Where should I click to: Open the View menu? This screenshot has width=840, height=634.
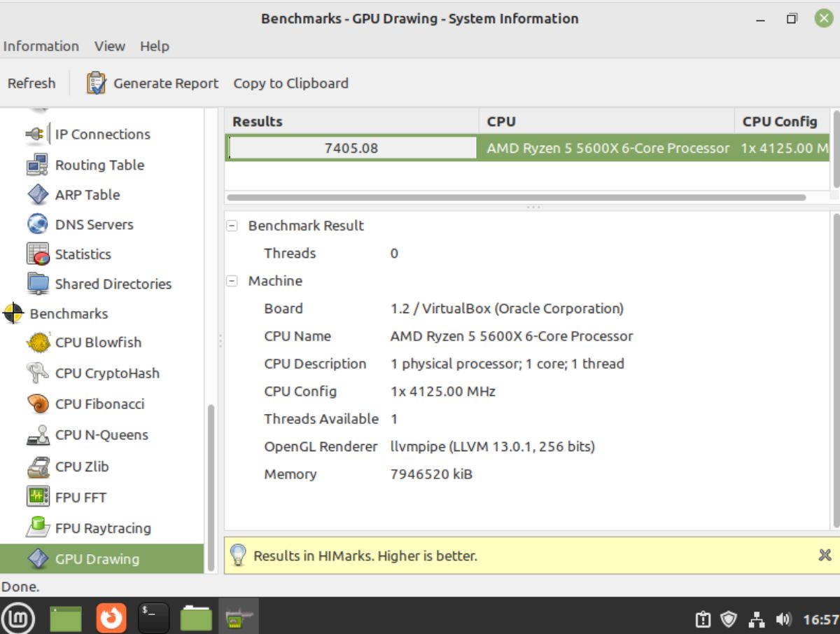tap(109, 46)
